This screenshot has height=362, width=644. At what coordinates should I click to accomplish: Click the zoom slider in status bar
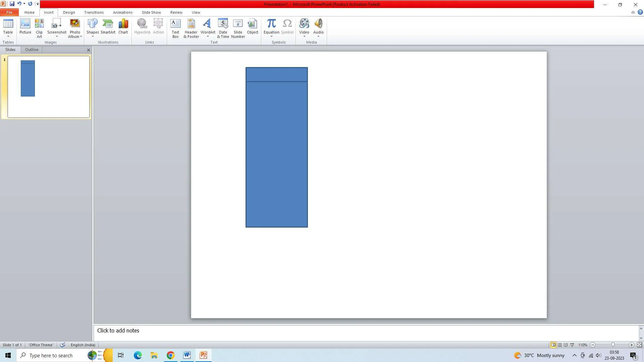pos(613,345)
